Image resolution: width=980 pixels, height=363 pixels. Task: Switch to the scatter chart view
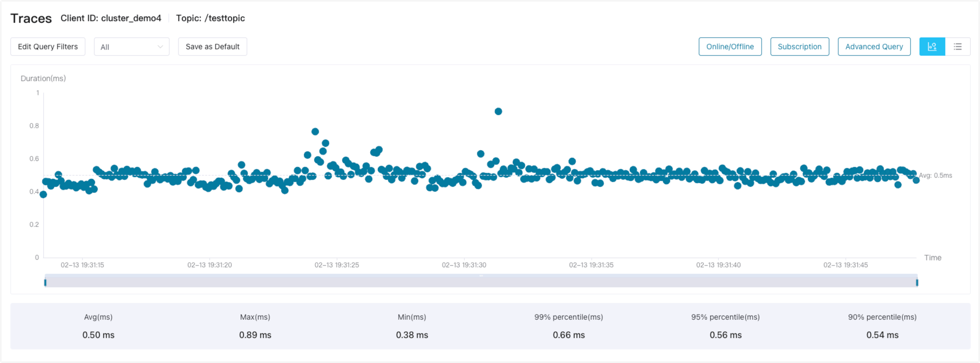pos(932,46)
